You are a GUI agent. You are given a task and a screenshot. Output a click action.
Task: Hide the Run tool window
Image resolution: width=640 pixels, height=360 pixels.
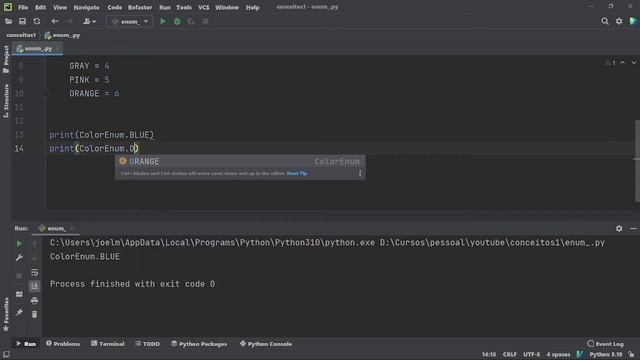tap(633, 229)
